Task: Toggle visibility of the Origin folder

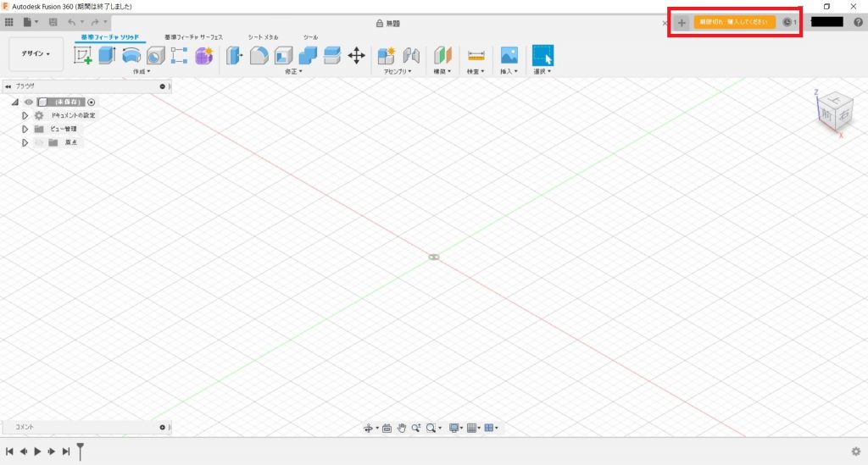Action: 39,142
